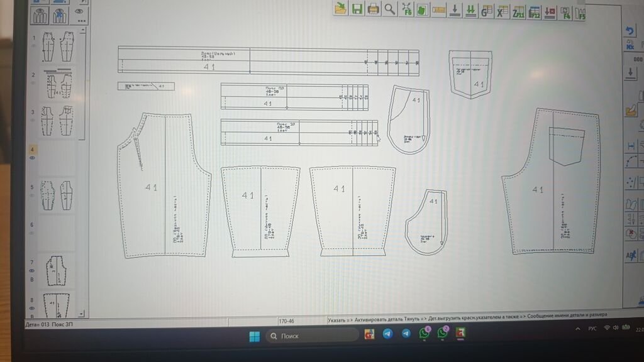Open the Z F11 table icon

(518, 12)
